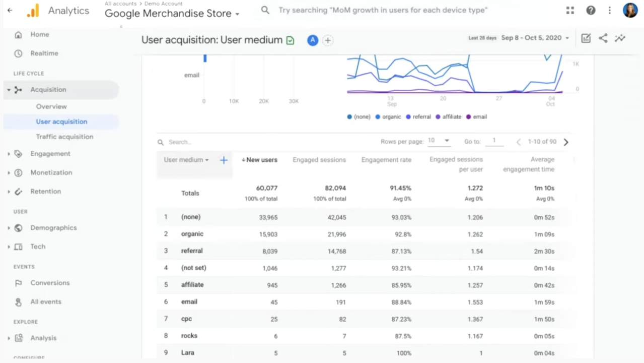Toggle the affiliate series in chart legend
This screenshot has height=363, width=644.
[448, 117]
